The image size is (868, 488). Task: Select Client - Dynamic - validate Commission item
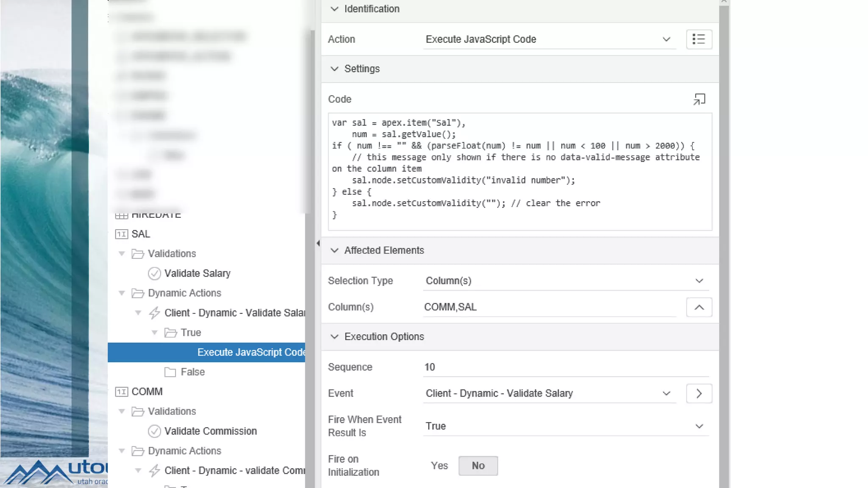pos(235,471)
